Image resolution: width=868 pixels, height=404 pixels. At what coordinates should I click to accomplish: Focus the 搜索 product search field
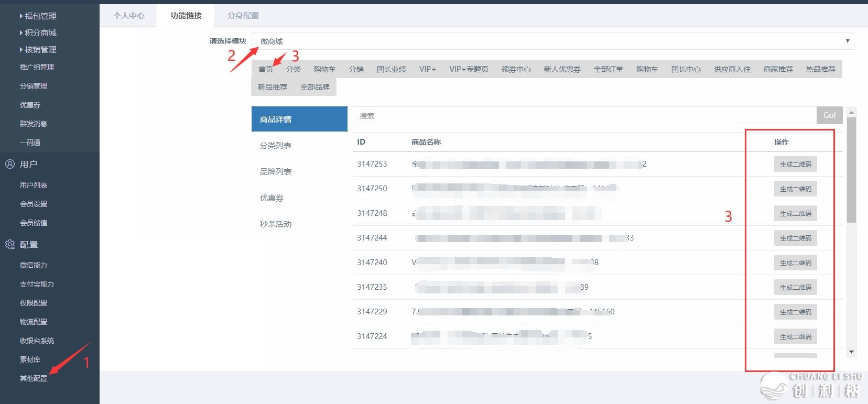(x=585, y=115)
